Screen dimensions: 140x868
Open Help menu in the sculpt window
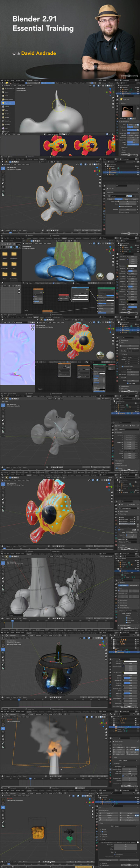coord(23,80)
